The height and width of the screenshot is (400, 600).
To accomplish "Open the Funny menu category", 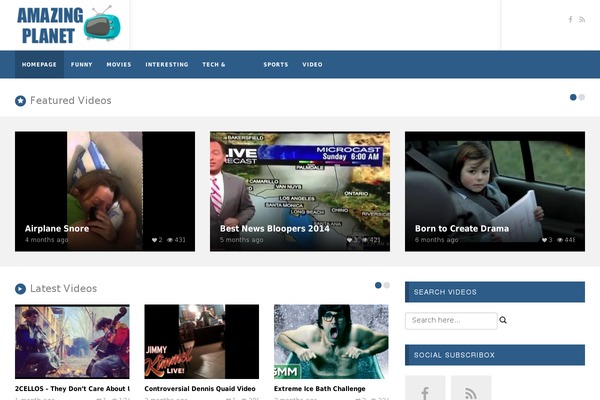I will [82, 64].
